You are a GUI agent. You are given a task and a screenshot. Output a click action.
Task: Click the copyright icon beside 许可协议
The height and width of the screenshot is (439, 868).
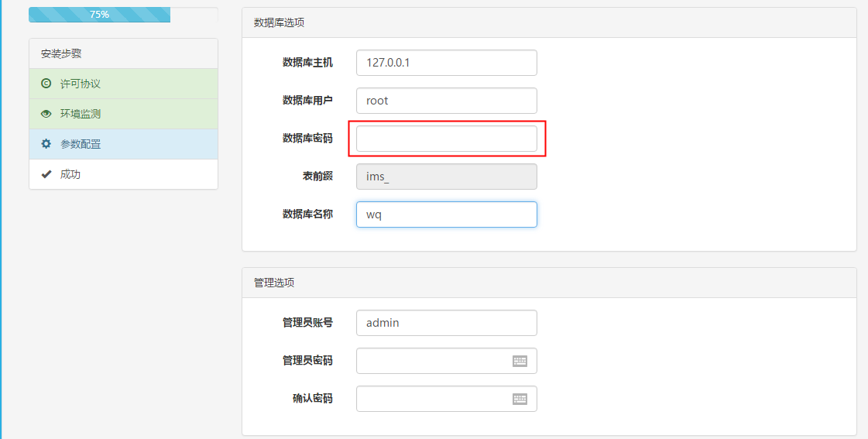click(46, 84)
